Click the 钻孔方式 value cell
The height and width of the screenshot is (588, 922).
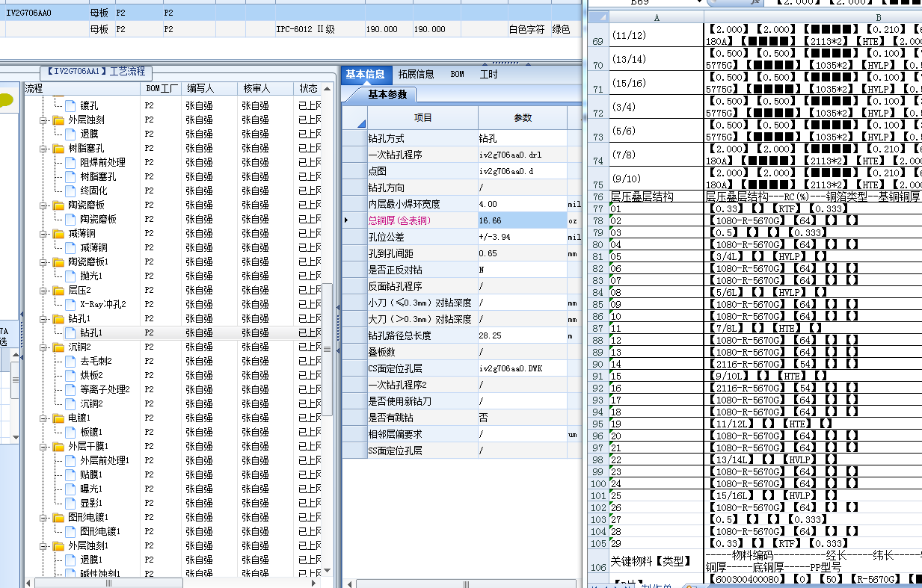tap(522, 138)
